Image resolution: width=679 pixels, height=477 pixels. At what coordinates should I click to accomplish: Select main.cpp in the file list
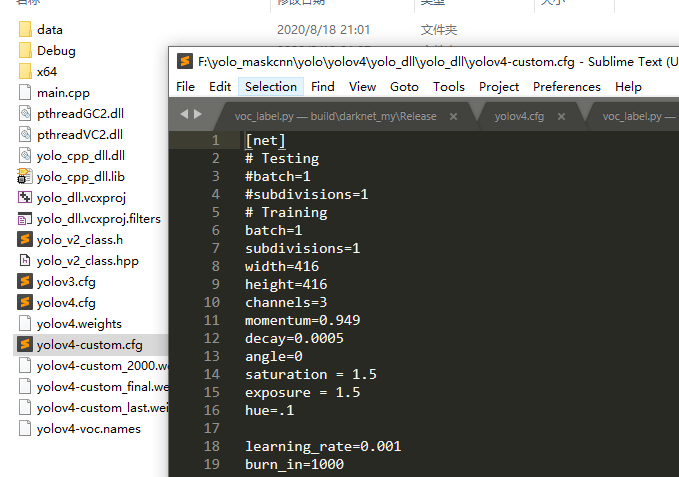(63, 93)
